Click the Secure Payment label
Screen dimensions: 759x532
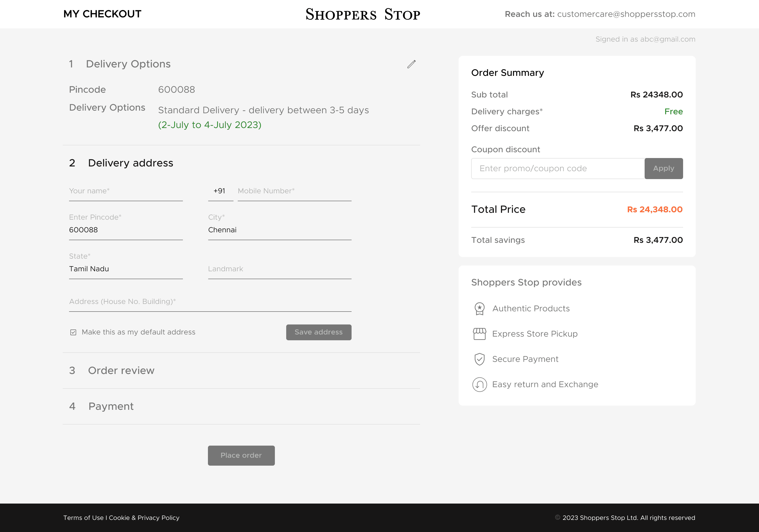(525, 359)
